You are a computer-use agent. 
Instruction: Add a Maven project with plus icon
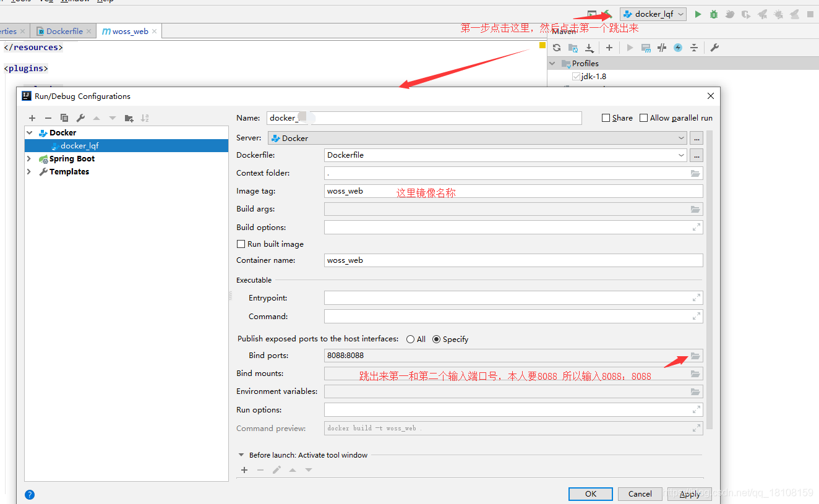pos(609,48)
